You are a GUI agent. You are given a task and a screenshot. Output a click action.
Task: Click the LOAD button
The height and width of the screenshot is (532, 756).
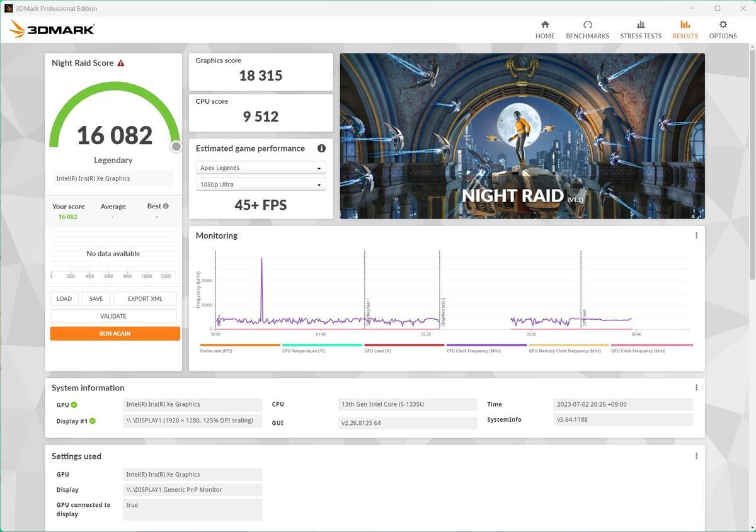tap(64, 298)
